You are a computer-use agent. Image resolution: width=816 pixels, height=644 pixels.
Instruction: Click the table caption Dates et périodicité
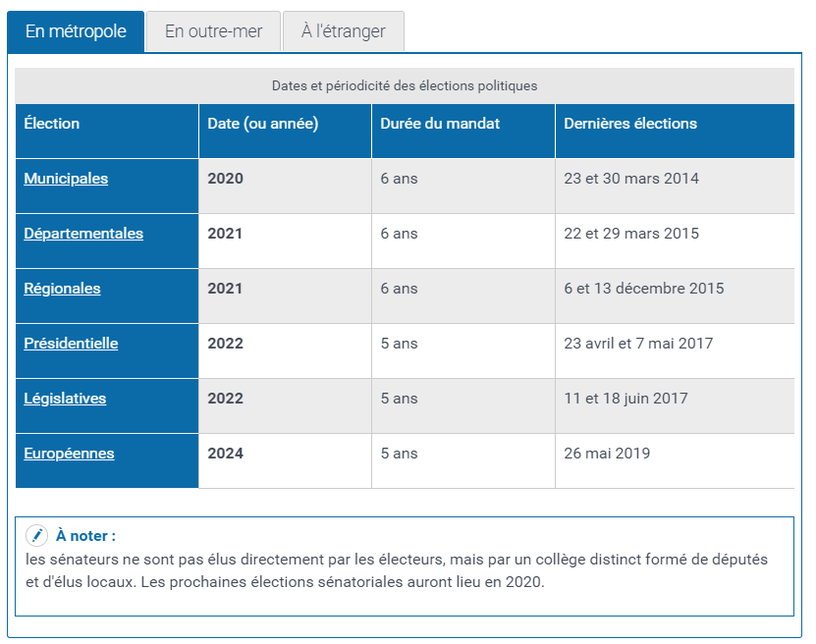pyautogui.click(x=405, y=85)
